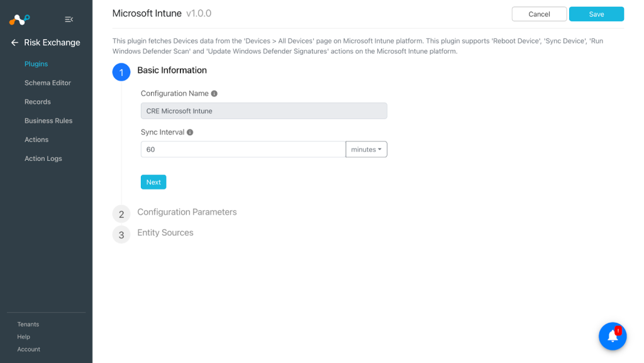Save the Microsoft Intune configuration

(x=596, y=14)
